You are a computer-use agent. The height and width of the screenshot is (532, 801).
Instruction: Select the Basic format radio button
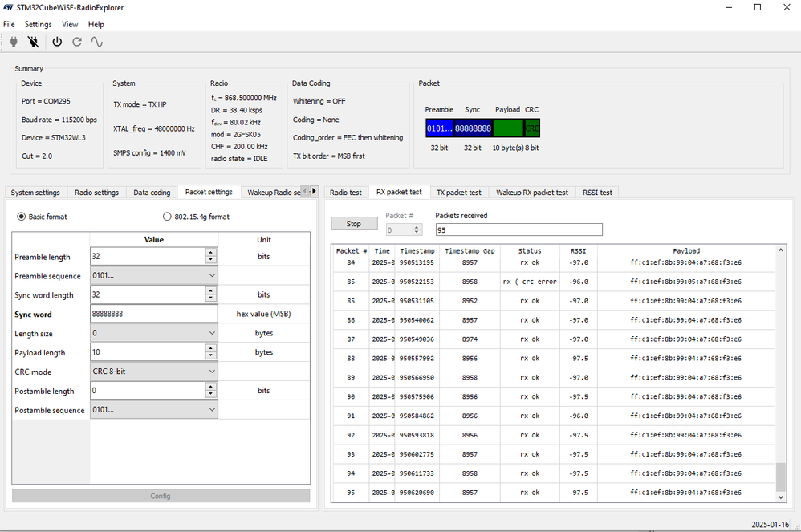(22, 217)
